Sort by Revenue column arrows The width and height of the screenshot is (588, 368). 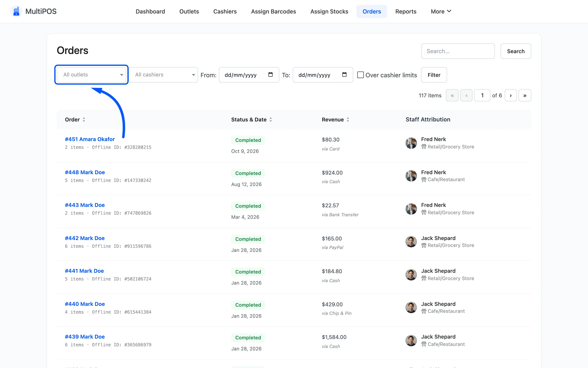(348, 120)
